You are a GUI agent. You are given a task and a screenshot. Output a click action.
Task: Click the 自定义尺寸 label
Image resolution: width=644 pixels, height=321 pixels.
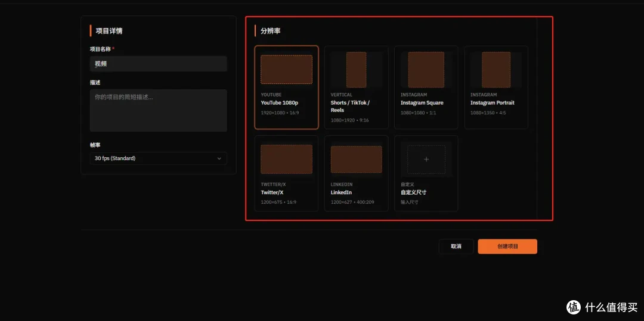(x=414, y=192)
